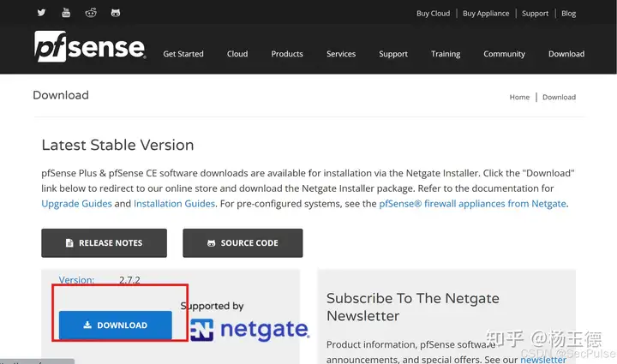This screenshot has height=364, width=617.
Task: Open Support link in top utility bar
Action: [535, 14]
